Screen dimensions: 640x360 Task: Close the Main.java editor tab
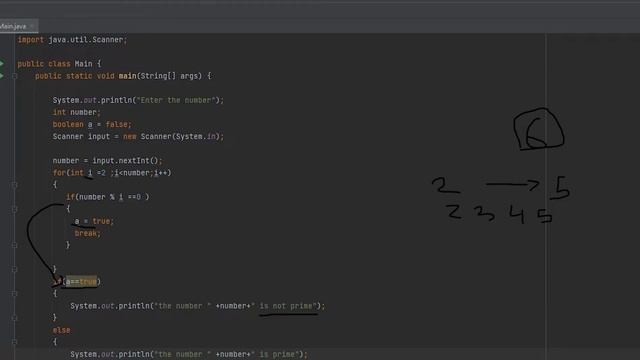tap(32, 27)
